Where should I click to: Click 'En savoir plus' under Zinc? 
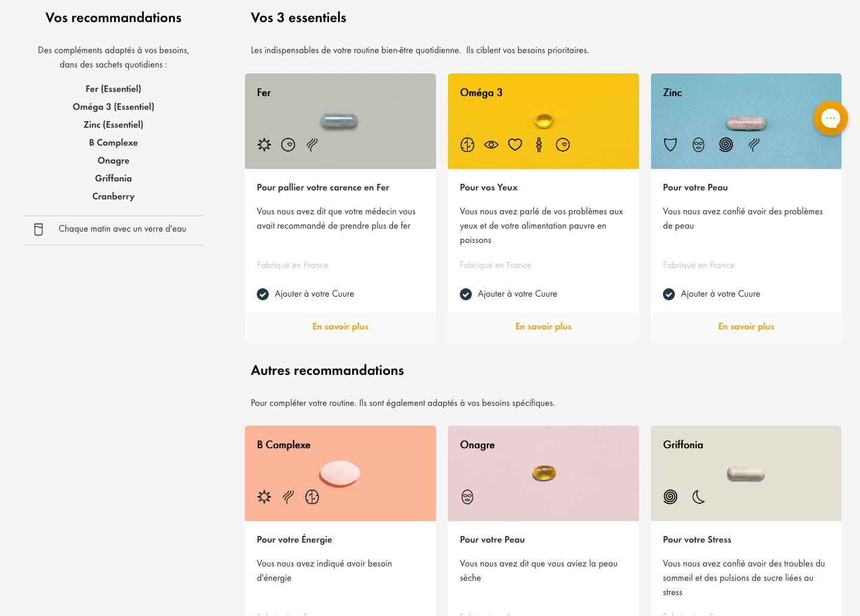(746, 327)
